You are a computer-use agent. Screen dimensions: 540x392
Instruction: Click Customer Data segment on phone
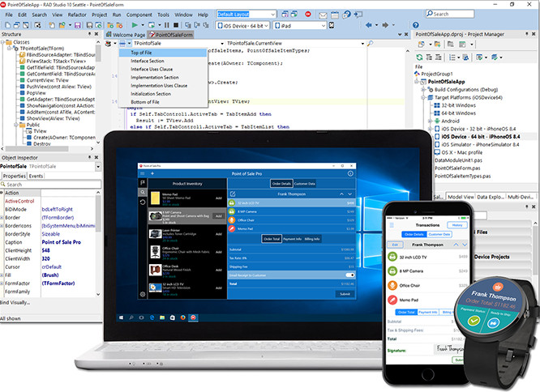439,235
